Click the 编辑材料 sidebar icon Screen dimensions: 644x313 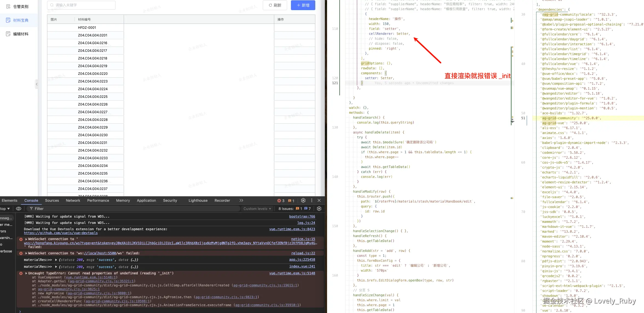[8, 34]
